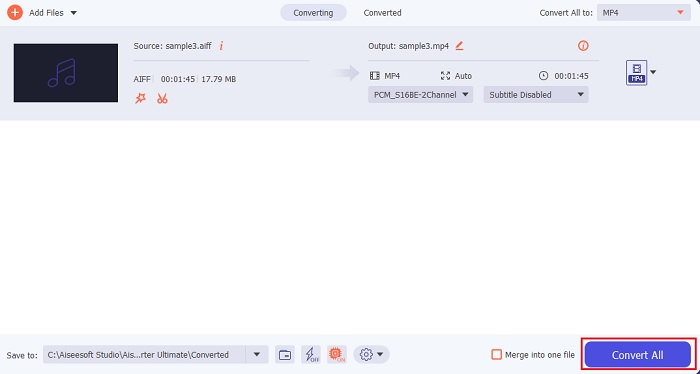Click the sample3.aiff music thumbnail
Viewport: 700px width, 374px height.
click(66, 73)
